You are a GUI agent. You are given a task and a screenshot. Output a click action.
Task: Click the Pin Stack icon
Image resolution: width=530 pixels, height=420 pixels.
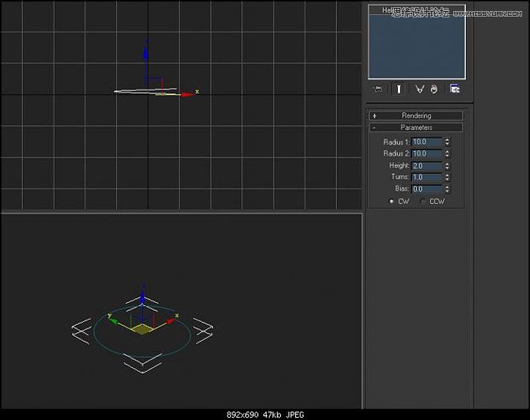point(377,89)
